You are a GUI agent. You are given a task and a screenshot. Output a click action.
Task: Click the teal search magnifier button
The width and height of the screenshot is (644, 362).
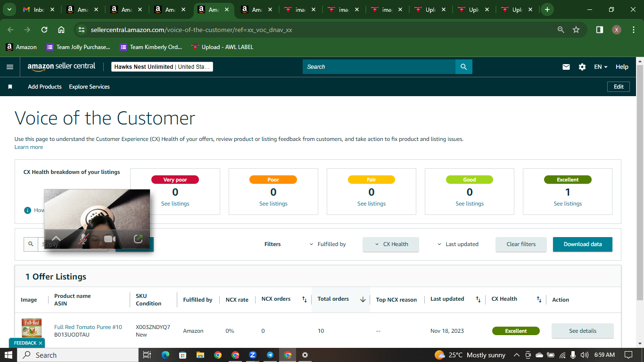(463, 67)
